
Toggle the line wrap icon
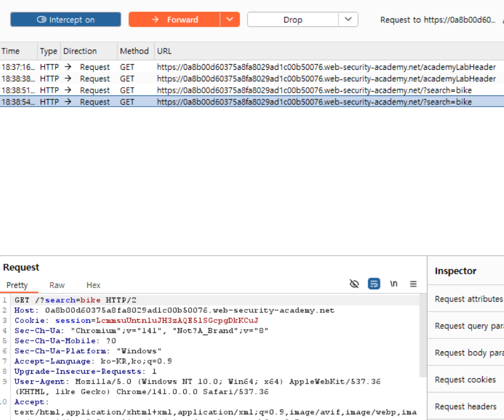point(374,284)
